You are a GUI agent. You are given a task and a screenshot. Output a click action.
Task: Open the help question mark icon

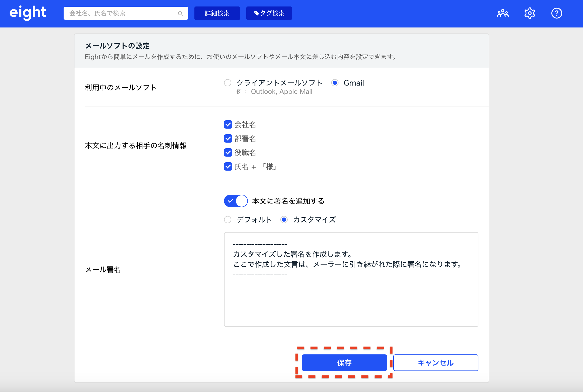(557, 13)
